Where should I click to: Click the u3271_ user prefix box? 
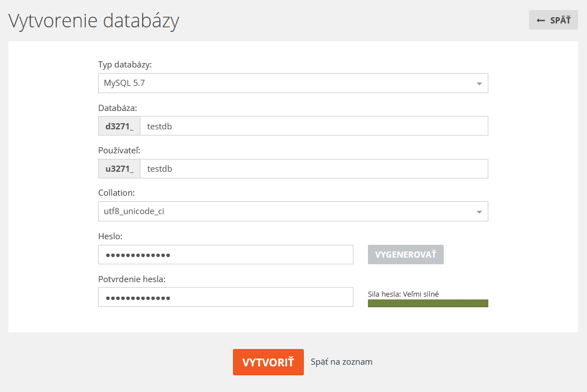coord(119,168)
